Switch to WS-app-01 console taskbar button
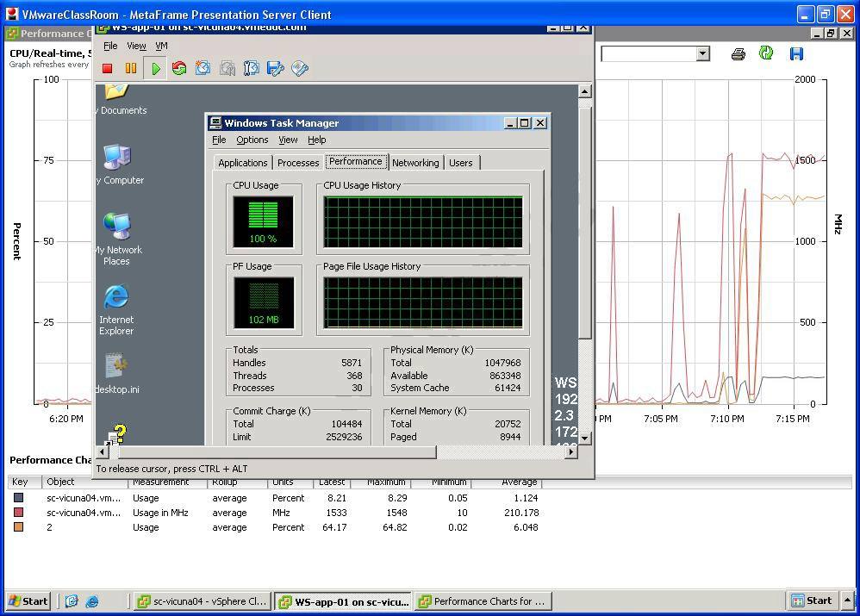Viewport: 860px width, 616px height. 343,601
